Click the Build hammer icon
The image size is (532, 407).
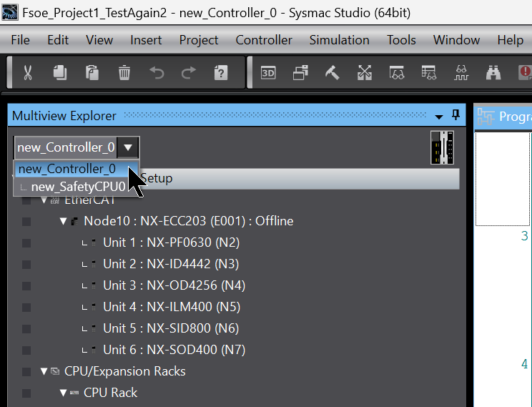pos(332,73)
